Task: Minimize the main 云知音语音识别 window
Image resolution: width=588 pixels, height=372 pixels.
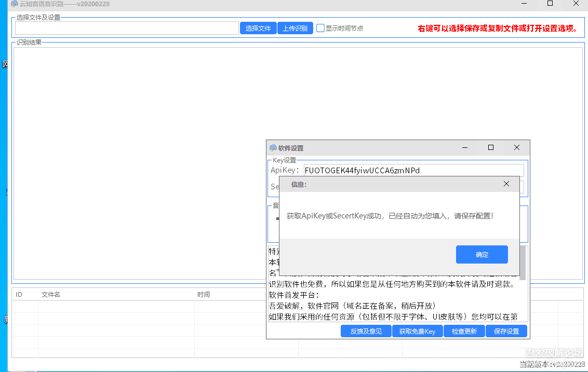Action: 524,3
